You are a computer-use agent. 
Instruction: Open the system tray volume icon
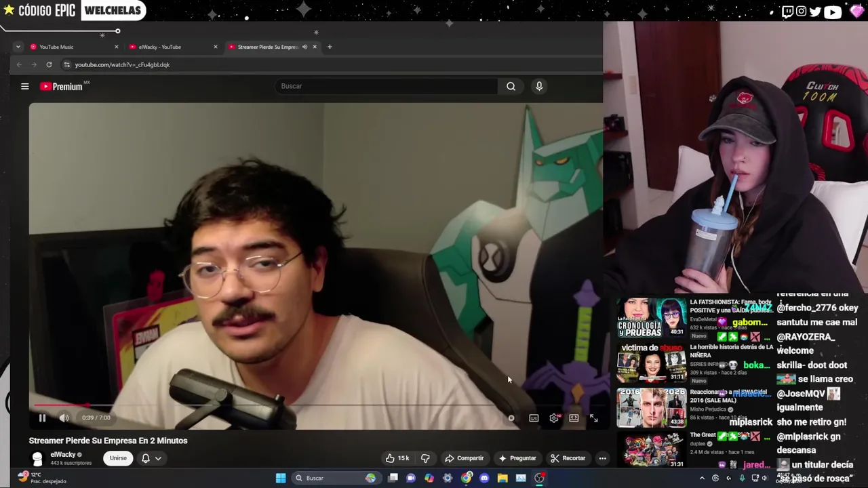pyautogui.click(x=765, y=478)
